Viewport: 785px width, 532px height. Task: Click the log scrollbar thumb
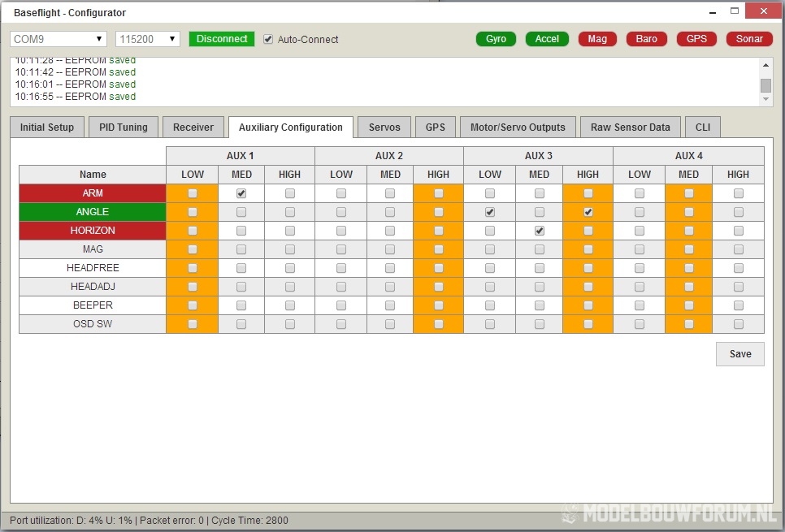(x=765, y=85)
